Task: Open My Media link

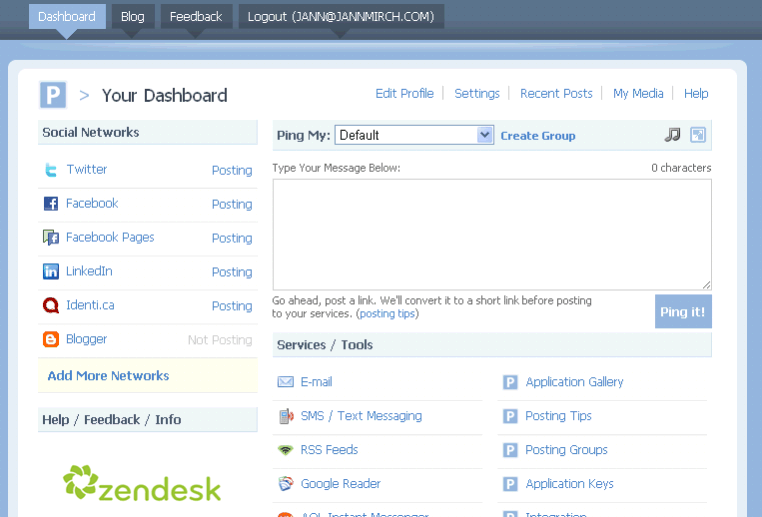Action: coord(638,93)
